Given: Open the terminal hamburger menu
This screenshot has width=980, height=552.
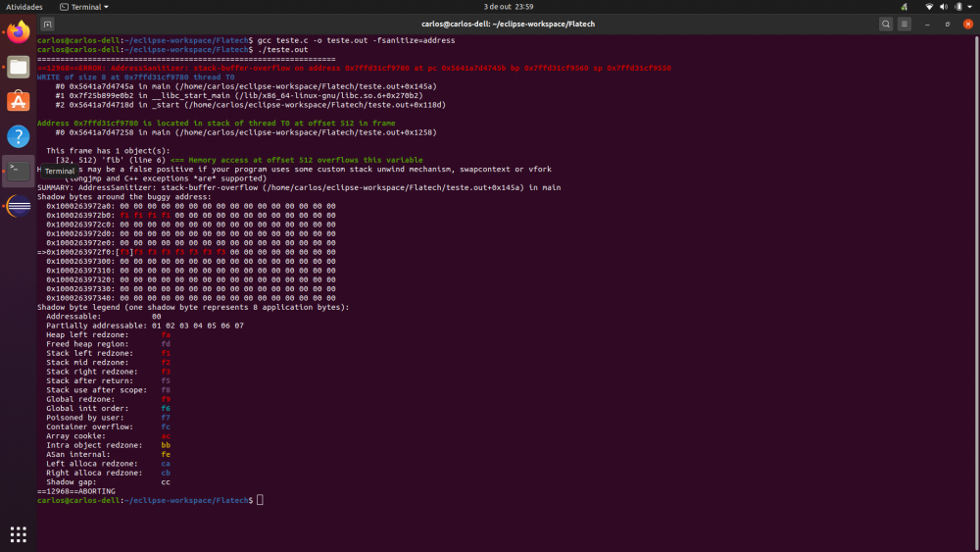Looking at the screenshot, I should click(903, 24).
